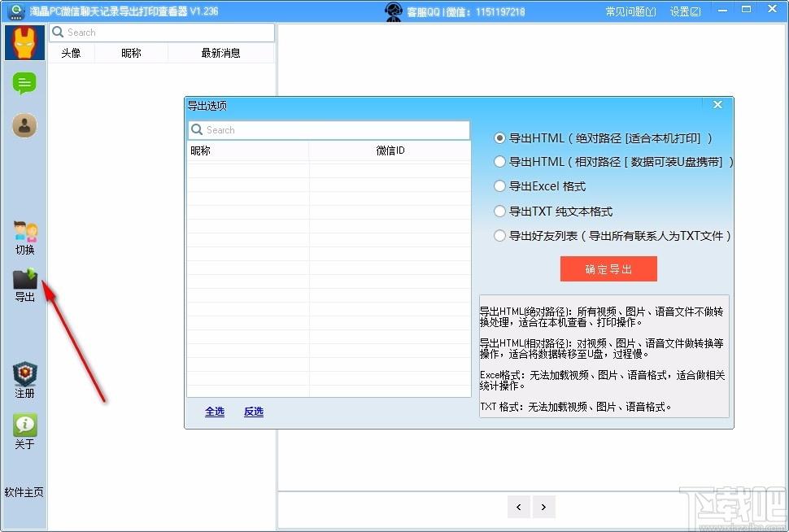This screenshot has height=532, width=789.
Task: Open the 注册 register icon
Action: [x=24, y=381]
